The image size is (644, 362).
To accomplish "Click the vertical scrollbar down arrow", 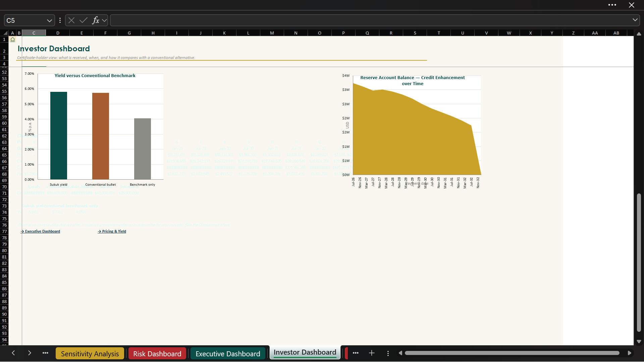I will 639,342.
